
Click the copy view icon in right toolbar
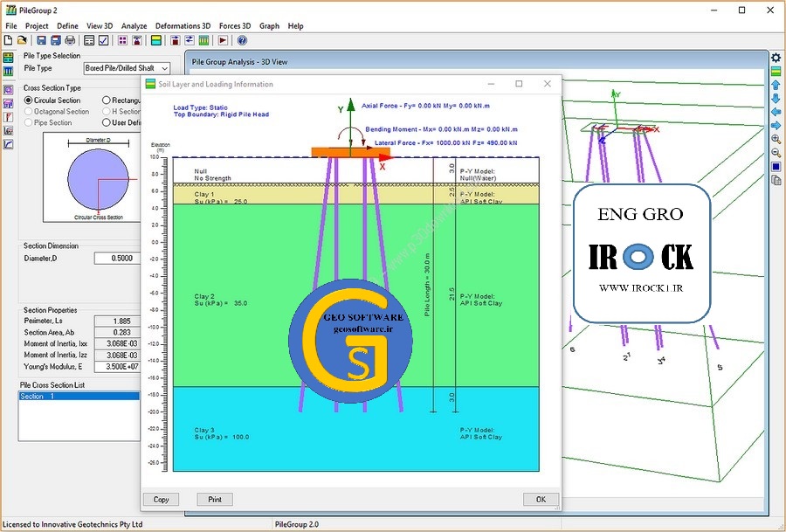(776, 181)
